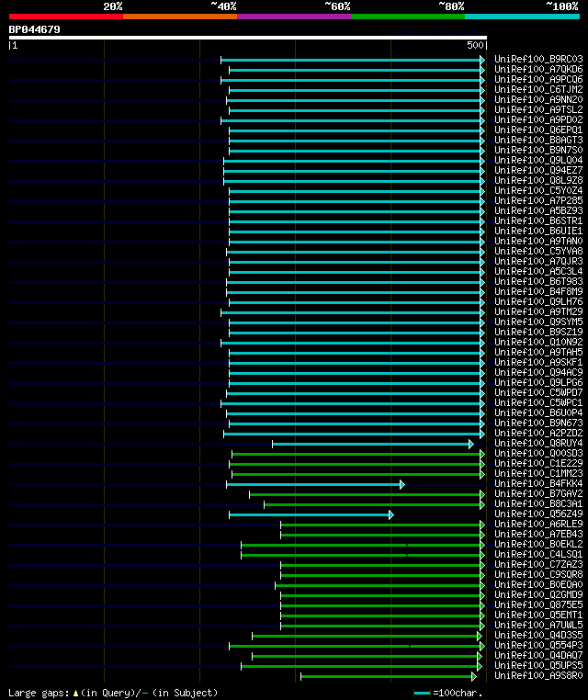Viewport: 588px width, 700px height.
Task: Click the yellow query-gap triangle legend icon
Action: coord(75,694)
